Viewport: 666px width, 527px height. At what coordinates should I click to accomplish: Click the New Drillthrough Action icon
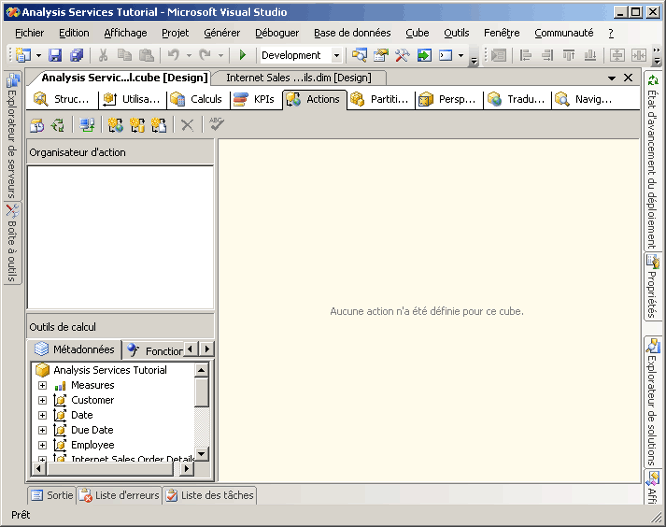click(x=137, y=125)
